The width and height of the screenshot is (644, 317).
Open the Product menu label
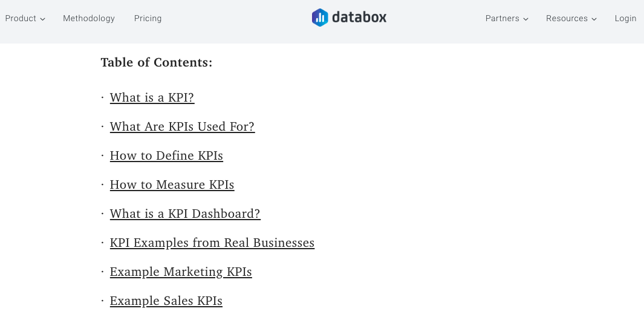[x=21, y=19]
